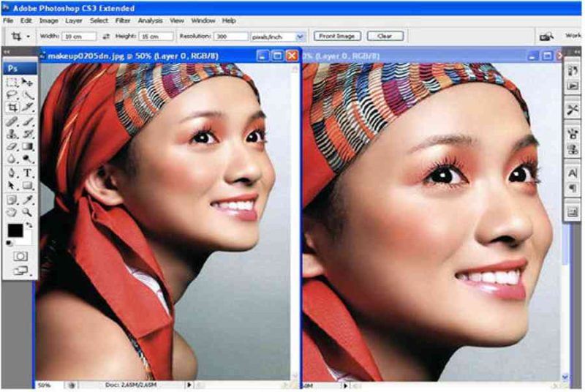
Task: Select the Zoom magnifier tool
Action: tap(27, 212)
